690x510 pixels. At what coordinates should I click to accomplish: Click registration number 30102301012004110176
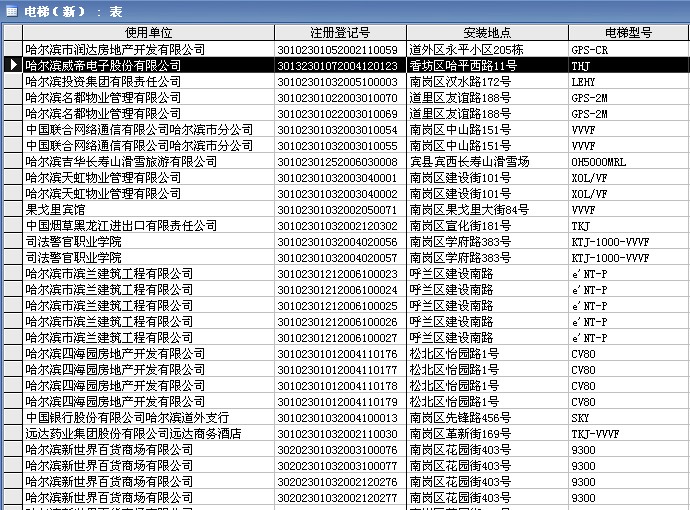click(x=340, y=353)
